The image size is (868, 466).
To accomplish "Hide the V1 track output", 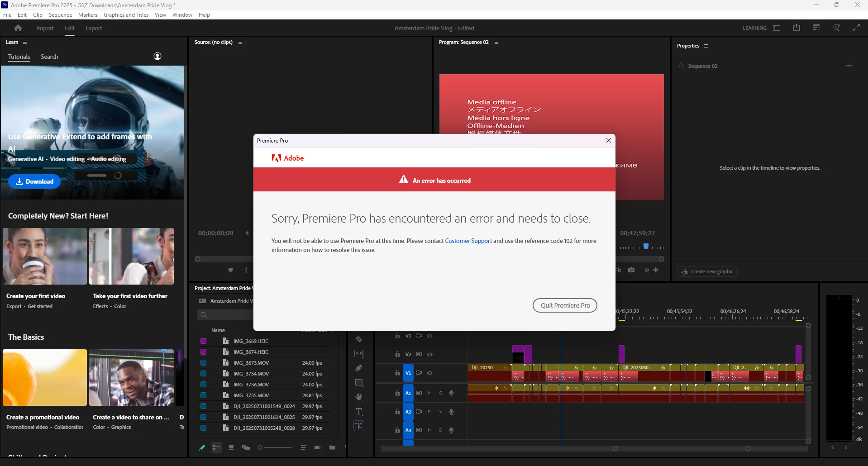I will [430, 373].
